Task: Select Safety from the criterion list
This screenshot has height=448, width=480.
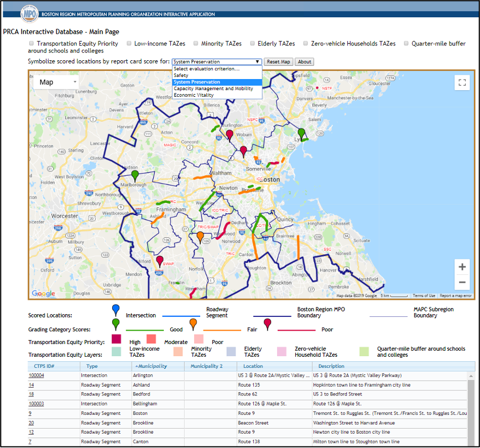Action: pyautogui.click(x=181, y=75)
